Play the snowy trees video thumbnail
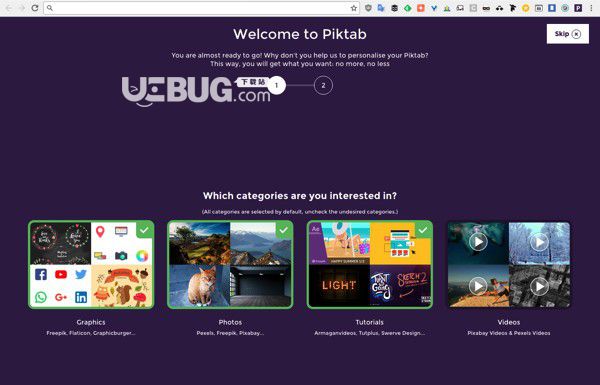The width and height of the screenshot is (600, 385). click(540, 242)
